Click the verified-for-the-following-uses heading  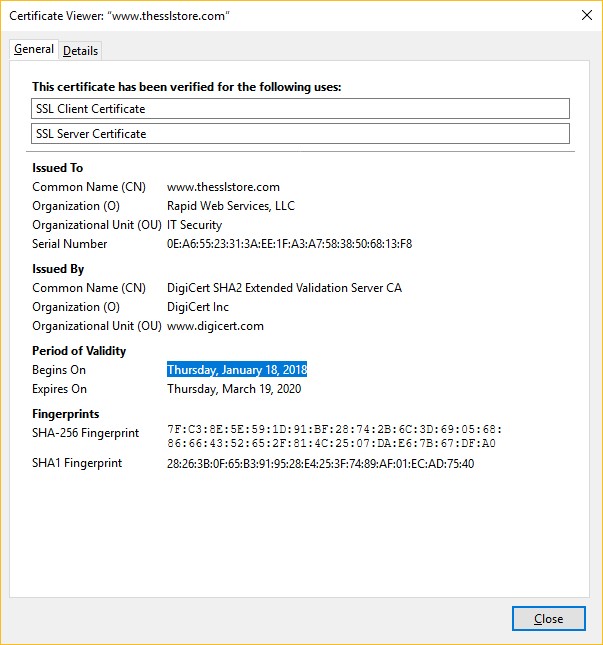point(187,87)
